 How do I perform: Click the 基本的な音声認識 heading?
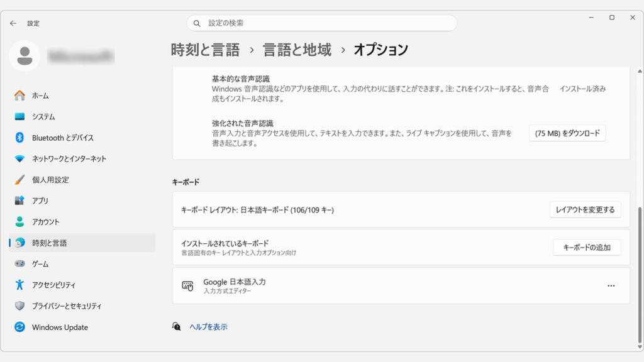pos(241,79)
